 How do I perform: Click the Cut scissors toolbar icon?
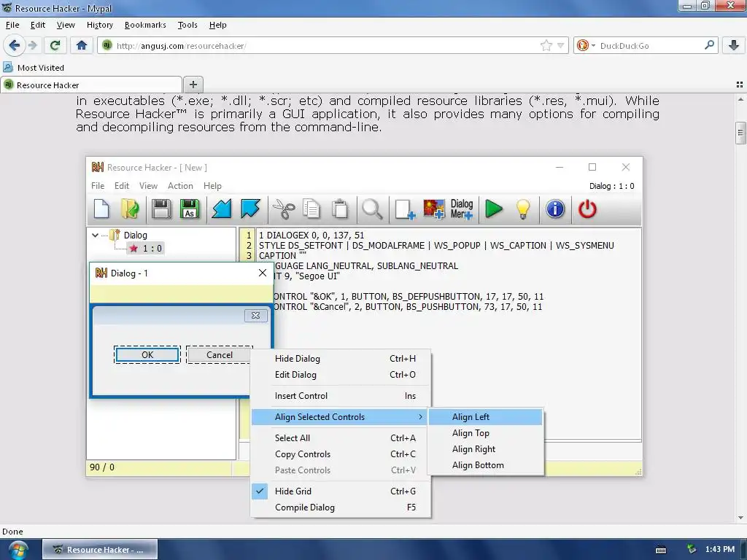pos(284,209)
